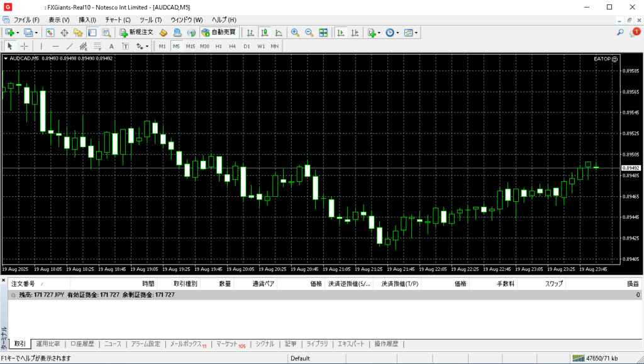
Task: Enable chart auto scroll
Action: click(340, 32)
